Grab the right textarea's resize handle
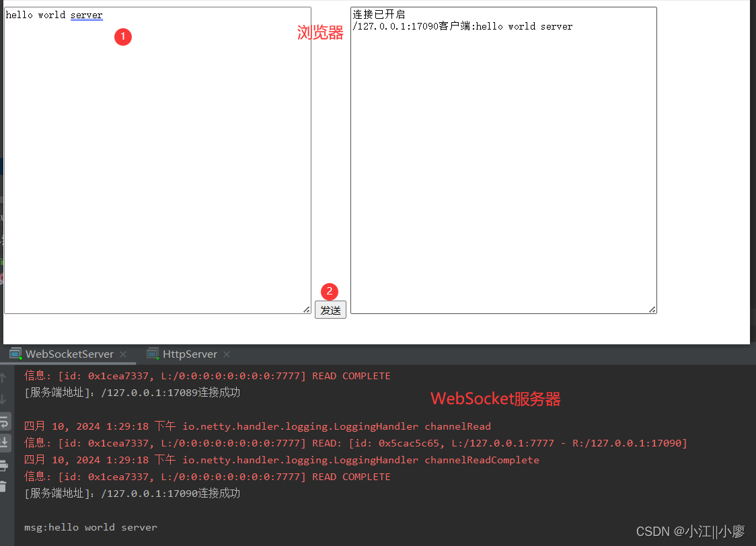756x546 pixels. point(652,309)
